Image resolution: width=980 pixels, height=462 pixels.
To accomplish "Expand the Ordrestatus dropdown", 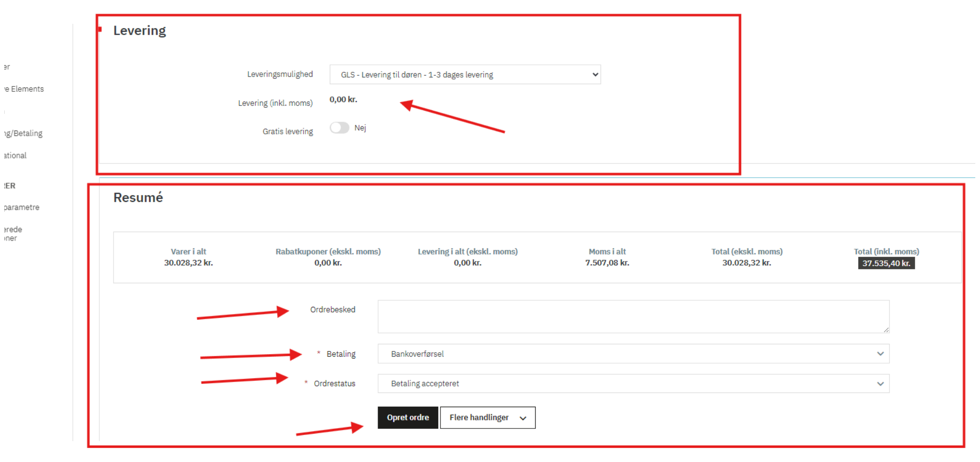I will click(x=633, y=384).
